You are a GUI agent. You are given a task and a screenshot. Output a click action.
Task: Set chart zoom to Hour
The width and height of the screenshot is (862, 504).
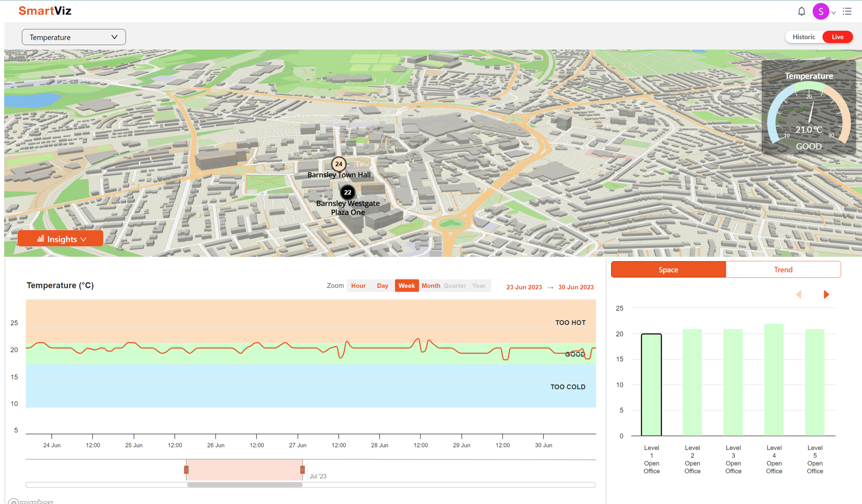[x=358, y=286]
